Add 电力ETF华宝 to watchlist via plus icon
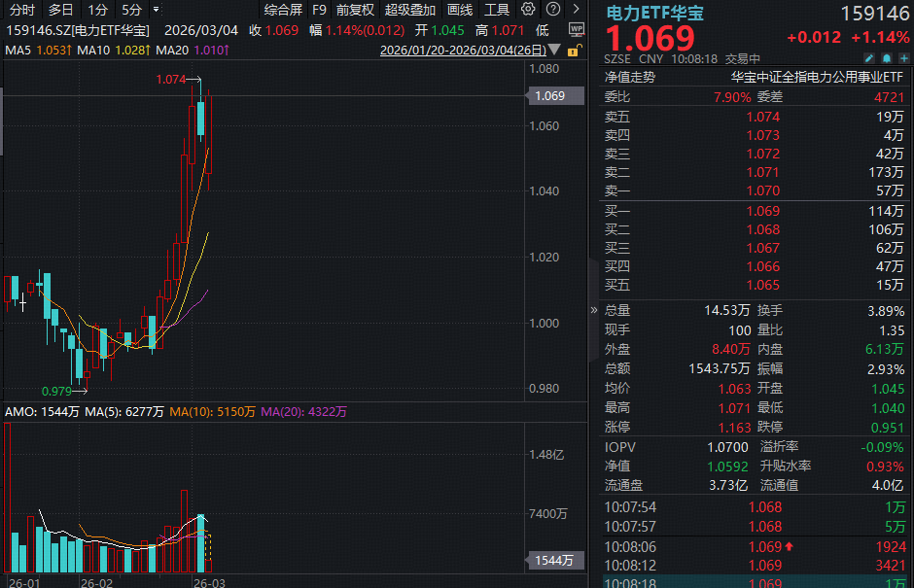Screen dimensions: 914x588 (x=903, y=58)
